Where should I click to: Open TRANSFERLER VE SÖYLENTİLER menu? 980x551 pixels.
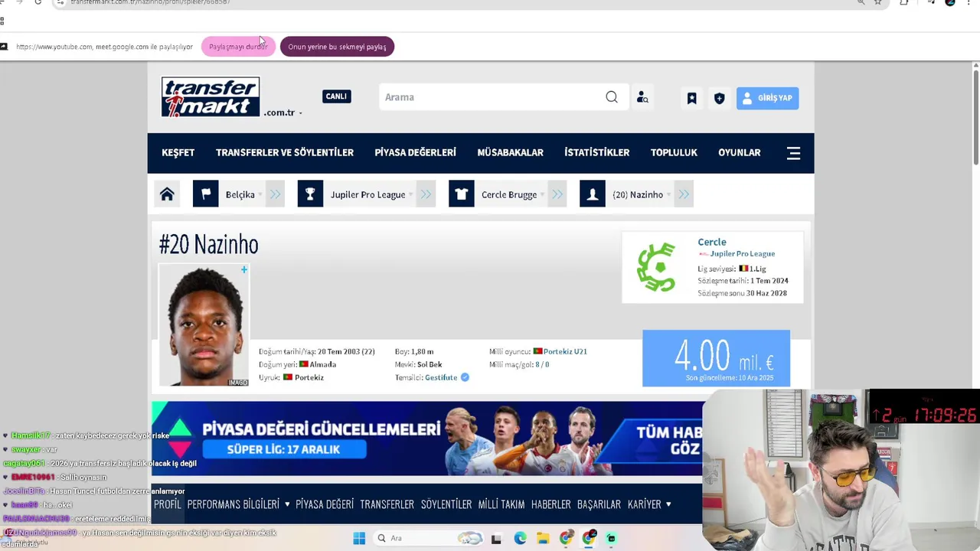pyautogui.click(x=285, y=152)
